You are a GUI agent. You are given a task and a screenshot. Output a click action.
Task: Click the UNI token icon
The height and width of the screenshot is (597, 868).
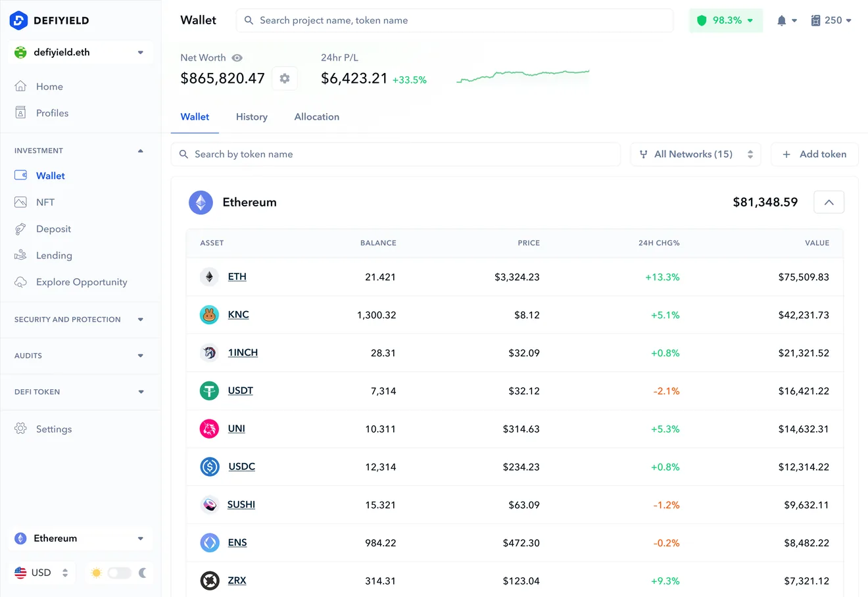tap(209, 429)
